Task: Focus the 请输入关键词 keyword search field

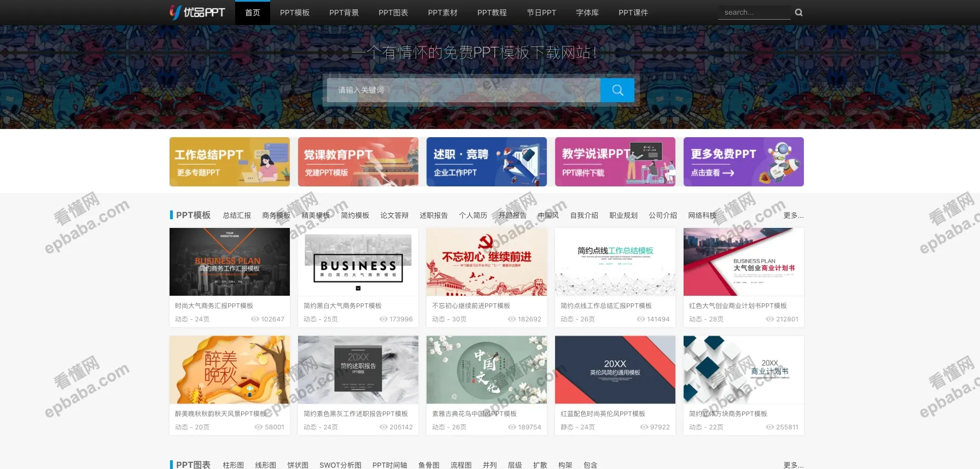Action: coord(464,90)
